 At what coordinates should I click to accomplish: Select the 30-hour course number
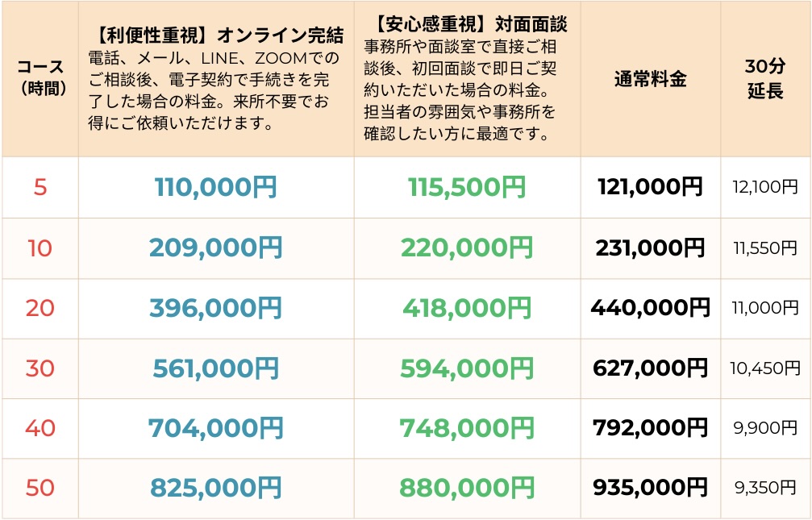pos(40,368)
